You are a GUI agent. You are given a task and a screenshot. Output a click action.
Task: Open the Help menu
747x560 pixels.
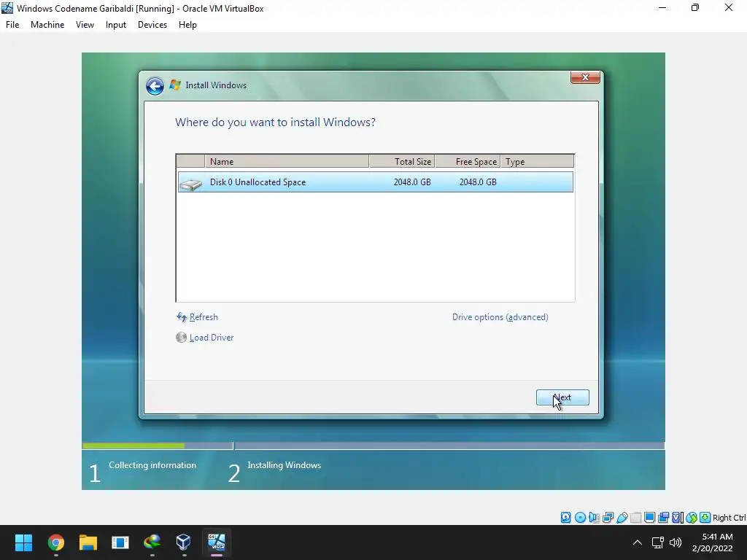coord(187,25)
